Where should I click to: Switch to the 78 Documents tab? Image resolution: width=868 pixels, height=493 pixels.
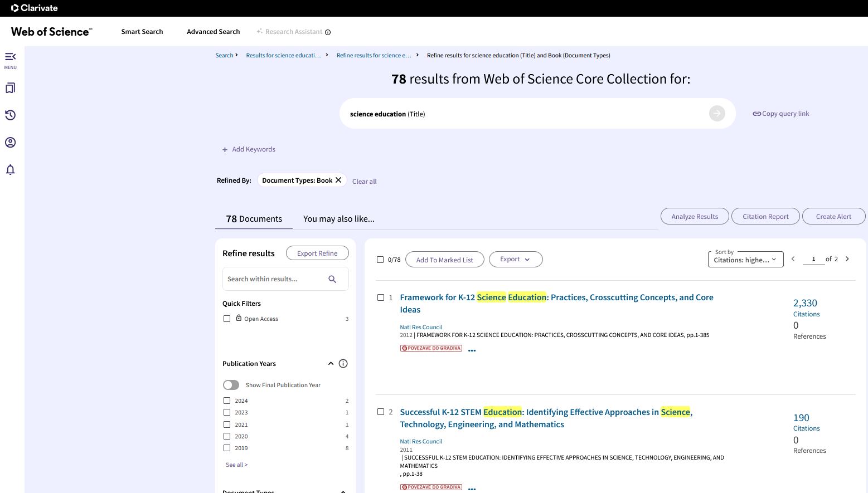(x=254, y=219)
